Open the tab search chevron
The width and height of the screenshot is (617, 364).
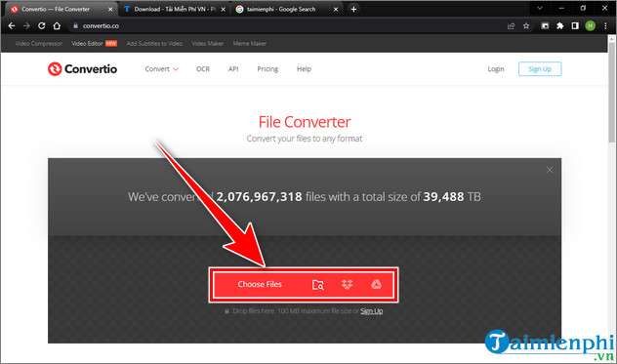540,8
